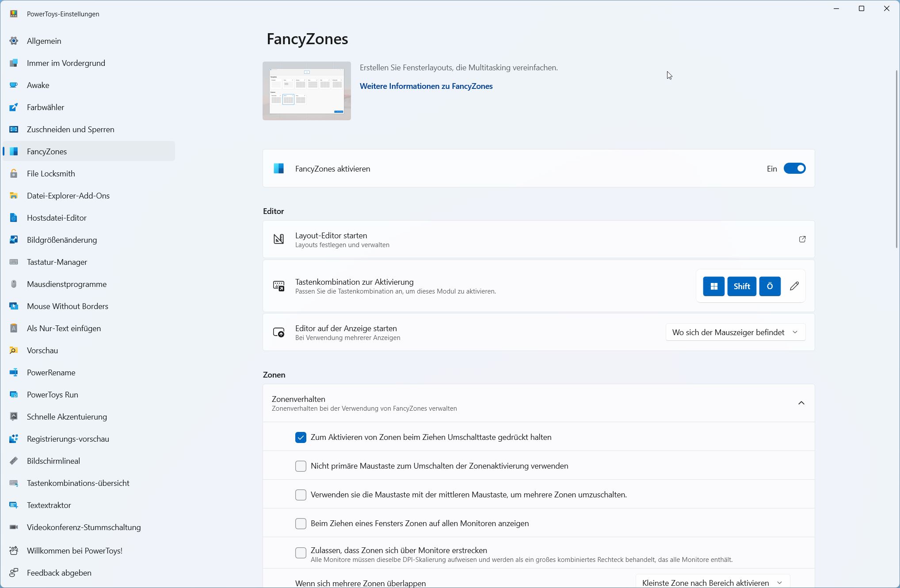Viewport: 900px width, 588px height.
Task: Click the FancyZones preview thumbnail image
Action: [x=307, y=91]
